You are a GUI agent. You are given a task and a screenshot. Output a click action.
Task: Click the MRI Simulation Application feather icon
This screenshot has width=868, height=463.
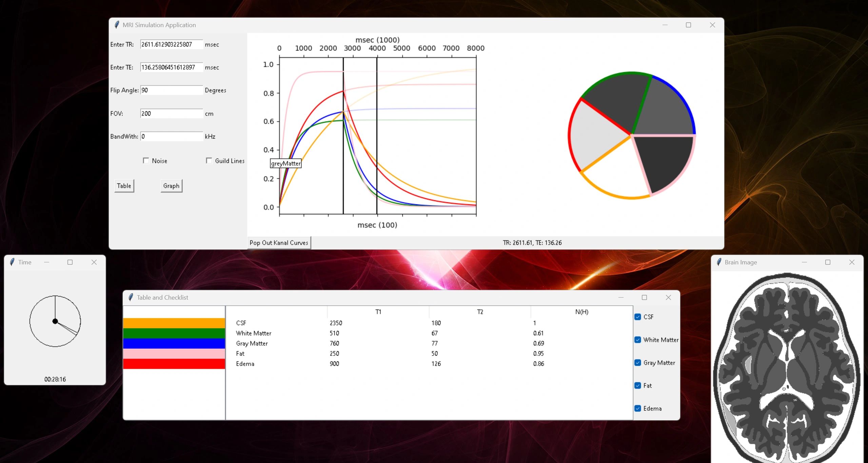(x=117, y=25)
